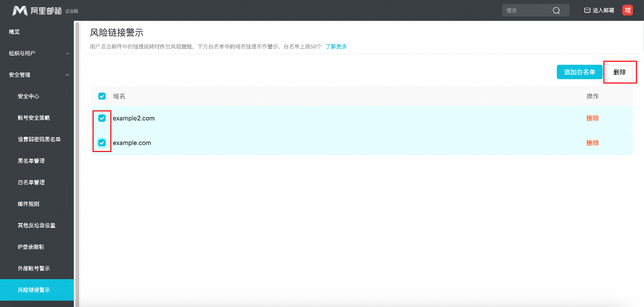Collapse the 安全管理 section chevron
Image resolution: width=644 pixels, height=307 pixels.
coord(67,75)
